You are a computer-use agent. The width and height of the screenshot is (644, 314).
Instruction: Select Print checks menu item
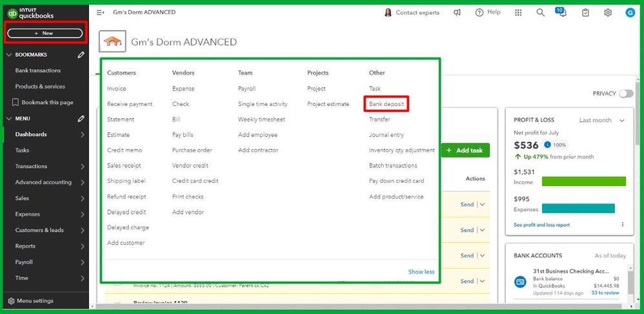188,197
